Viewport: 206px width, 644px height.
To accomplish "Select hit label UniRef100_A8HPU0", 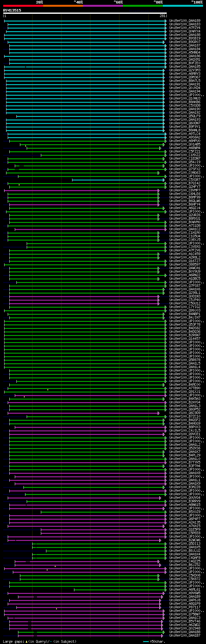I will 185,141.
